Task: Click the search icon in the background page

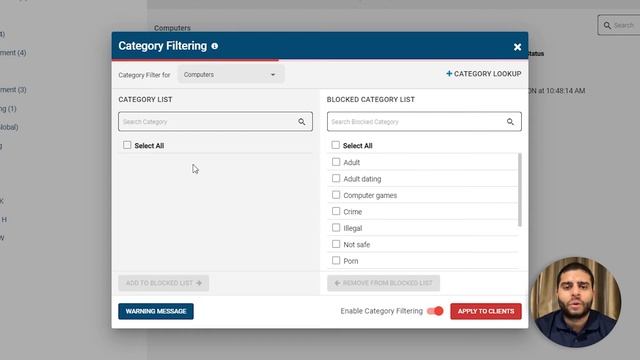Action: click(607, 25)
